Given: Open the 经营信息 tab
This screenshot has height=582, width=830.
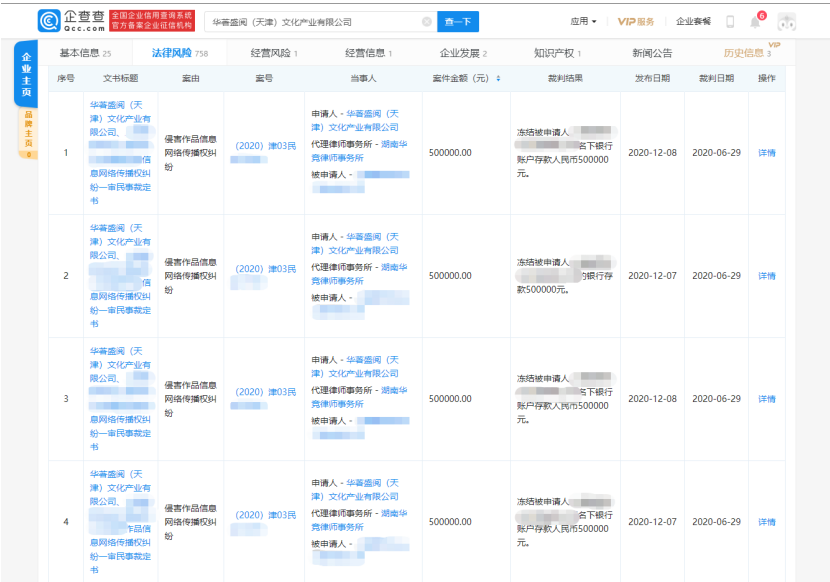Looking at the screenshot, I should coord(368,53).
